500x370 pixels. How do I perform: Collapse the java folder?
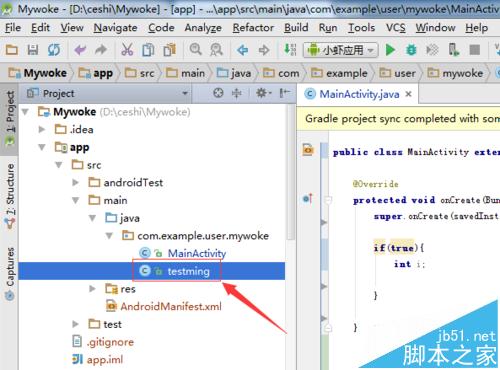pos(92,218)
